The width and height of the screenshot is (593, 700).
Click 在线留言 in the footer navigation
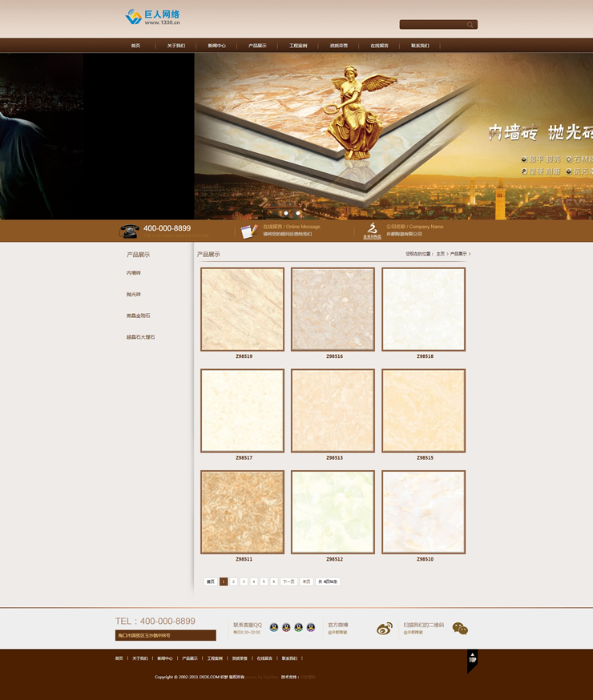pos(264,658)
